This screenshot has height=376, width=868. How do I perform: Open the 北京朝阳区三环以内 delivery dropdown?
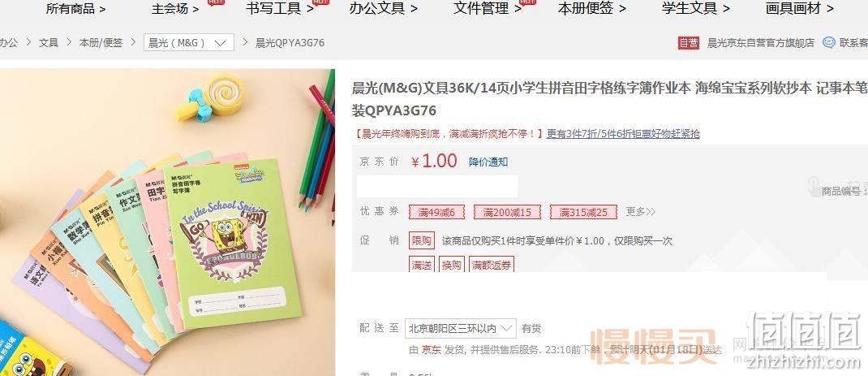(461, 328)
